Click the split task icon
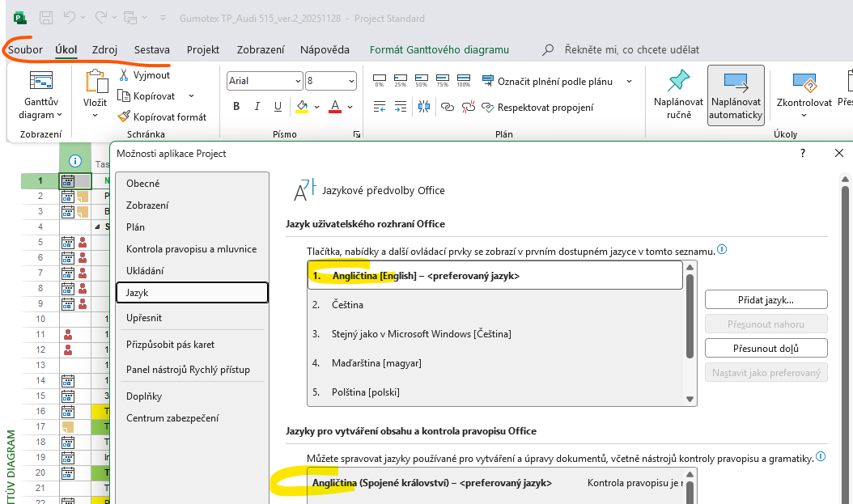Screen dimensions: 853x504 [424, 107]
